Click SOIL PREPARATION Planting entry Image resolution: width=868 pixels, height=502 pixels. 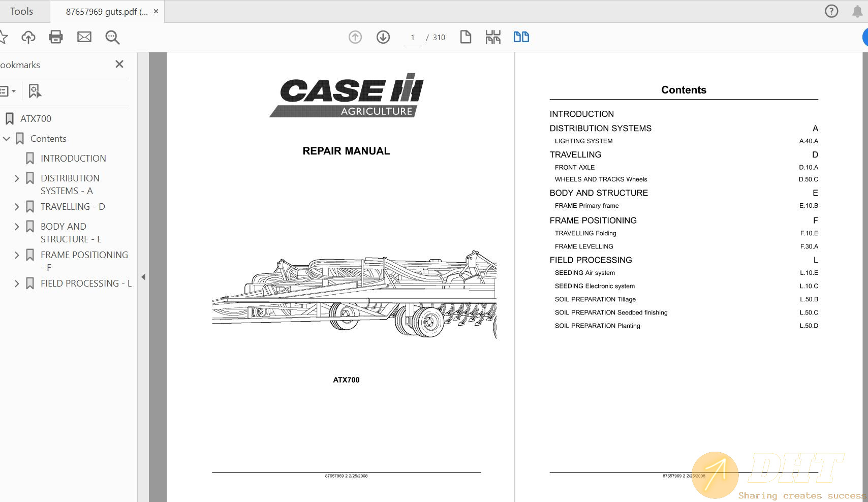pyautogui.click(x=597, y=326)
